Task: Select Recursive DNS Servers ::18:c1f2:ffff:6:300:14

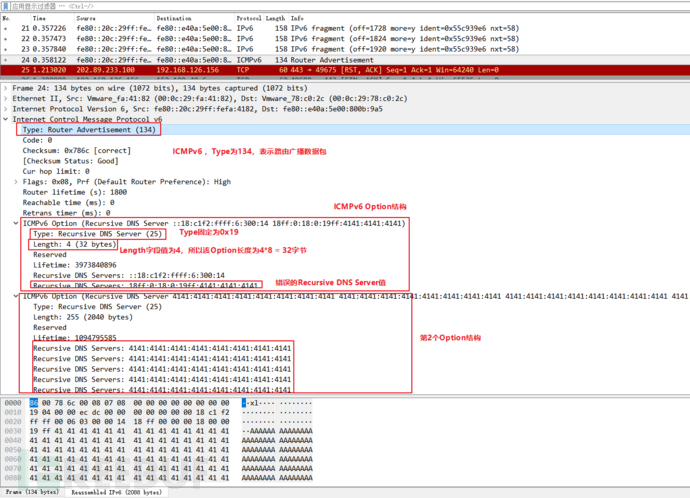Action: click(129, 275)
